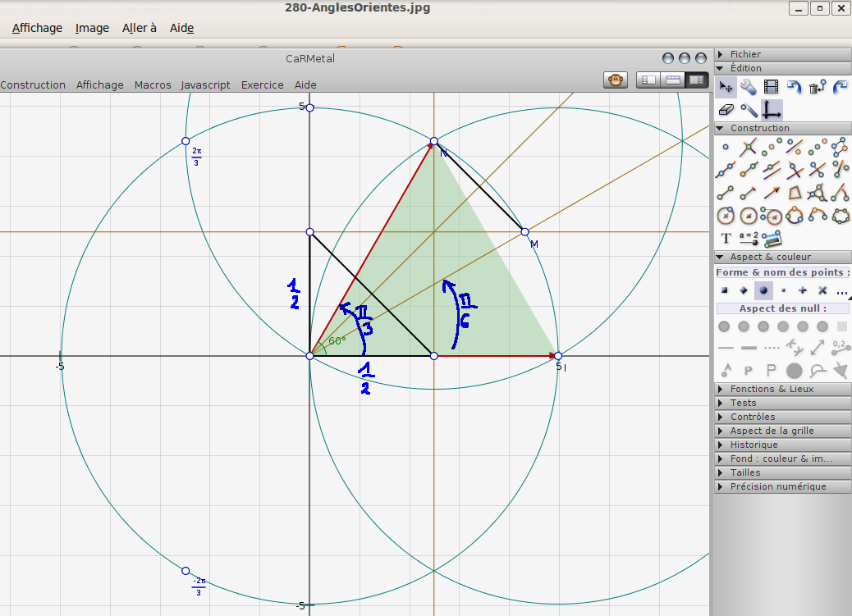Select the vector arrow tool
The image size is (852, 616).
tap(771, 193)
